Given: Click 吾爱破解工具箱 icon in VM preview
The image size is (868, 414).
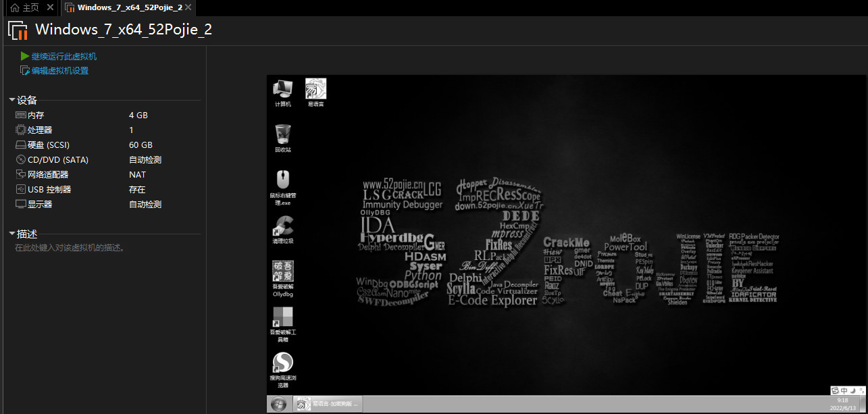Looking at the screenshot, I should click(282, 325).
